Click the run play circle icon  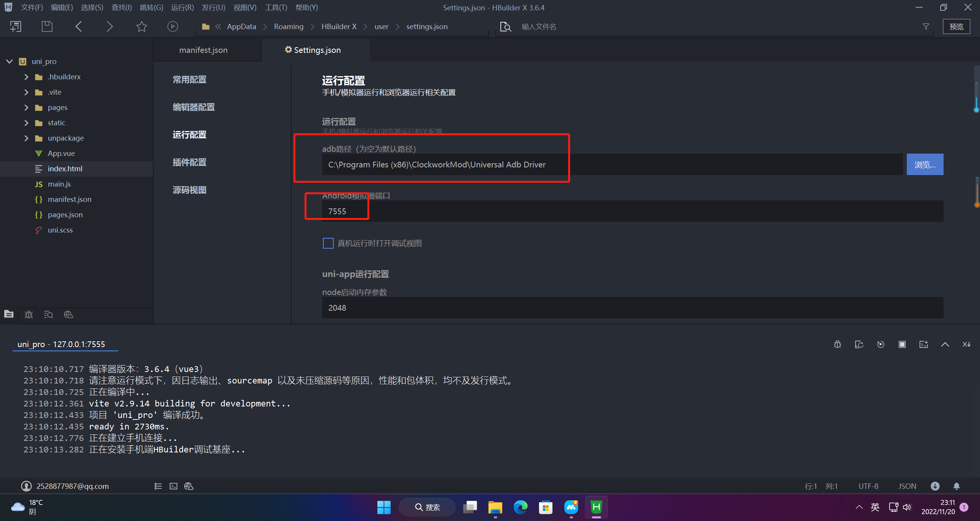click(x=173, y=26)
